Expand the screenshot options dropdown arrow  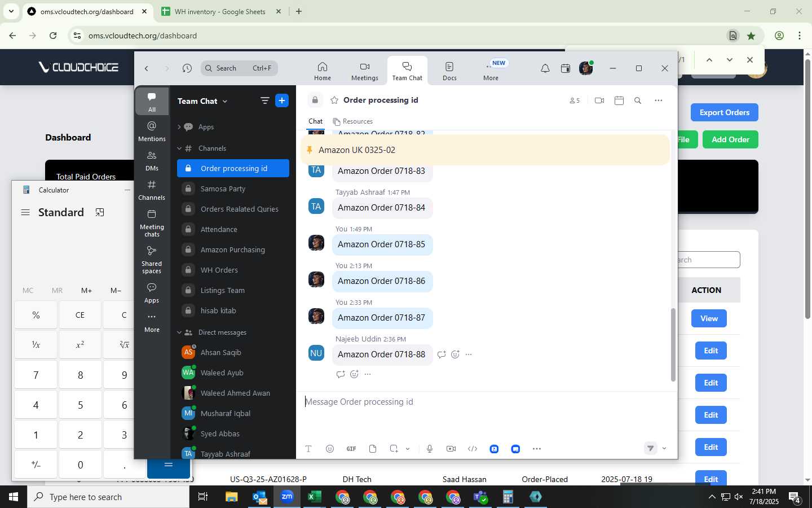(x=408, y=449)
